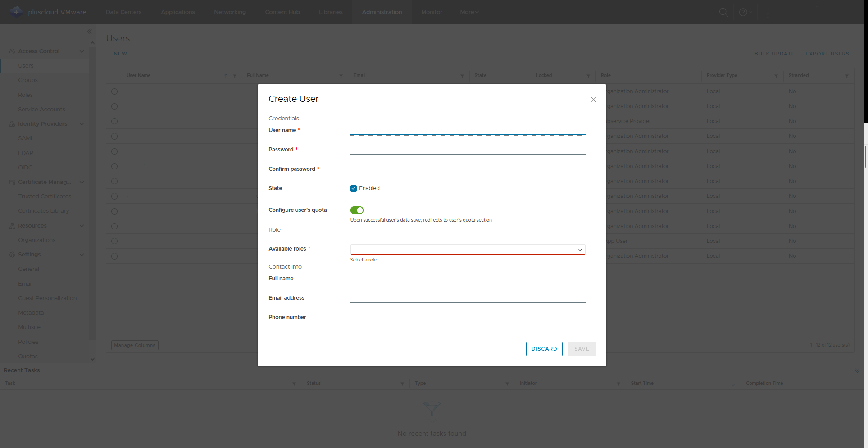This screenshot has width=868, height=448.
Task: Click BULK UPDATE link
Action: [x=774, y=54]
